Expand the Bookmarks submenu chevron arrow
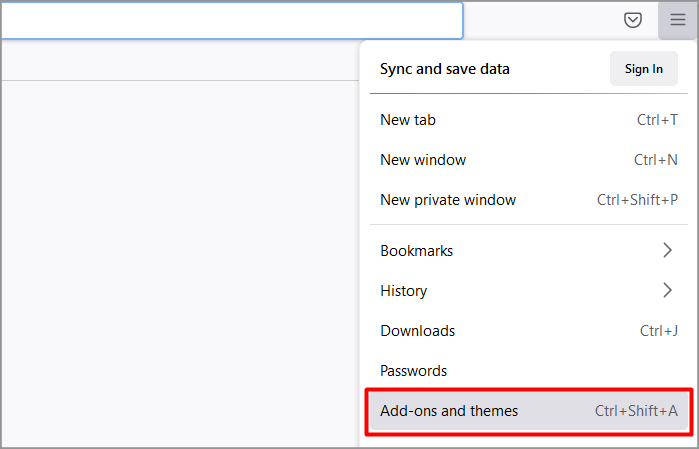 pyautogui.click(x=667, y=250)
